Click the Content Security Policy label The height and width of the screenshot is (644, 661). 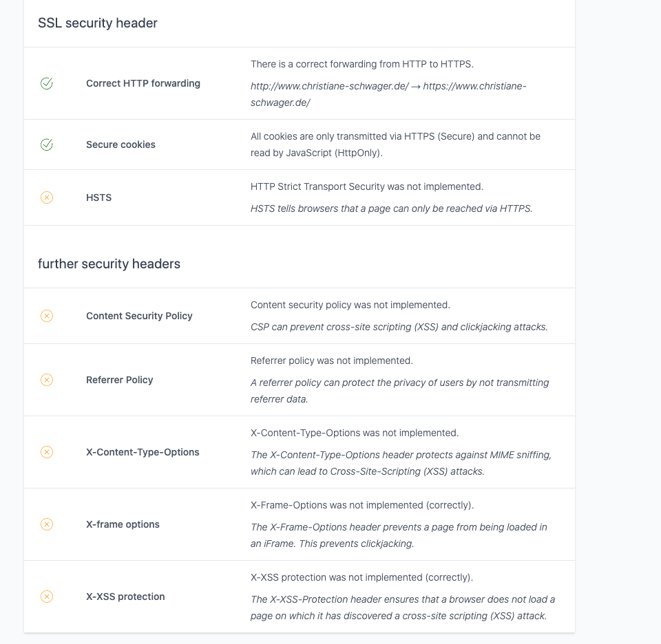point(139,316)
